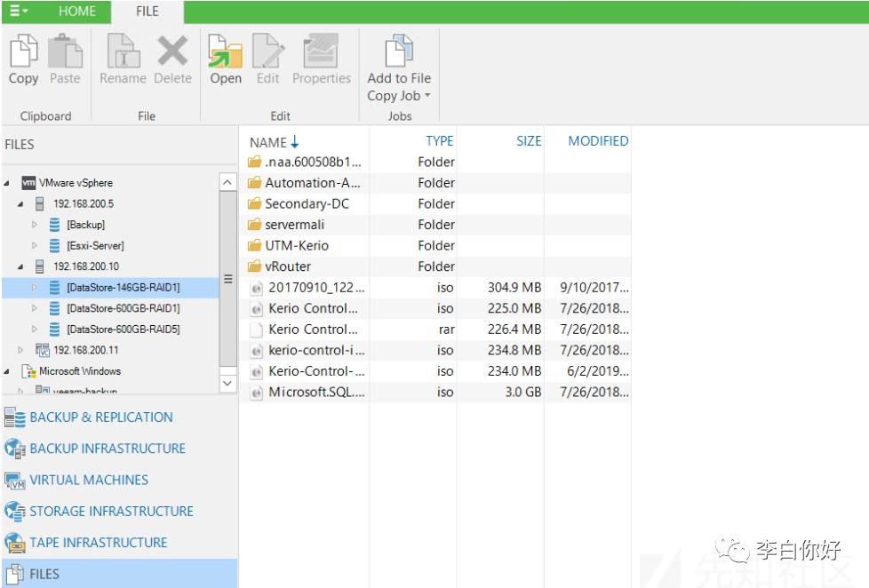Click the 20170910_122 iso file icon

click(256, 288)
